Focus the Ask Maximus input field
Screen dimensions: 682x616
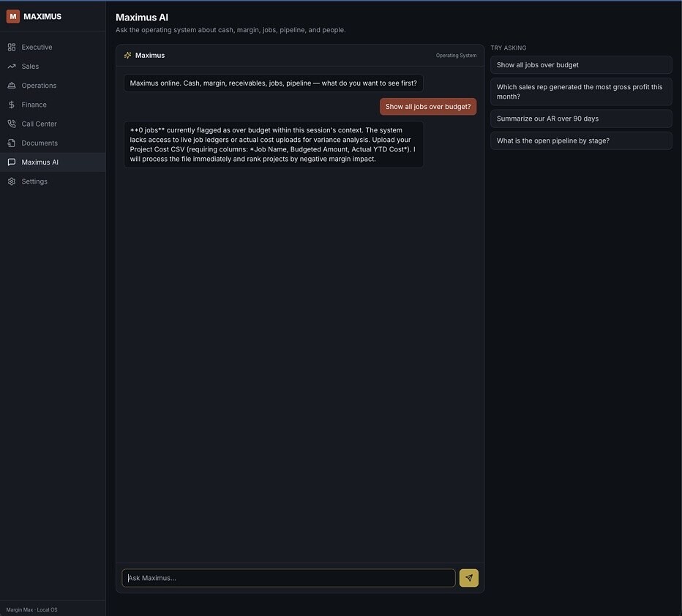[288, 578]
